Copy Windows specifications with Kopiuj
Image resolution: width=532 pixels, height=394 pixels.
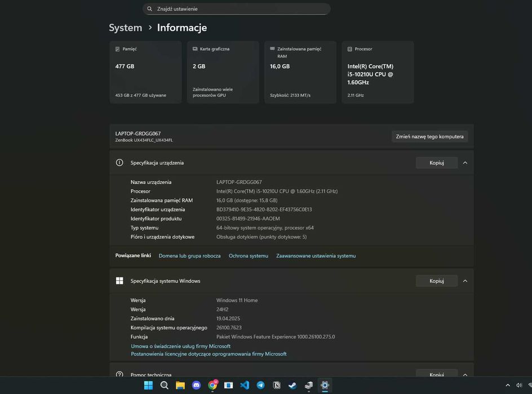click(437, 281)
